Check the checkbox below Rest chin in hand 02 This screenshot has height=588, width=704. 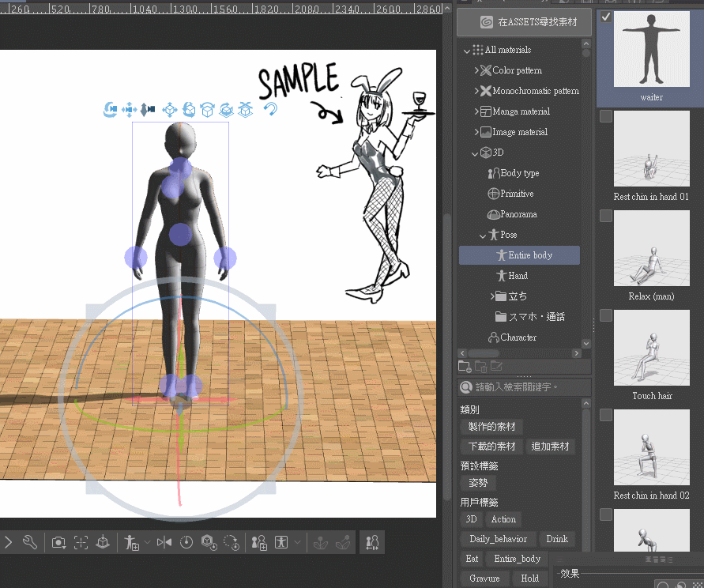606,514
